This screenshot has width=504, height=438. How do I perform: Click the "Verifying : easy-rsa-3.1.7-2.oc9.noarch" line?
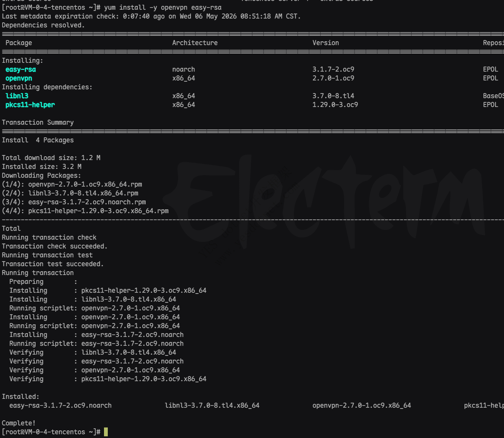tap(96, 361)
